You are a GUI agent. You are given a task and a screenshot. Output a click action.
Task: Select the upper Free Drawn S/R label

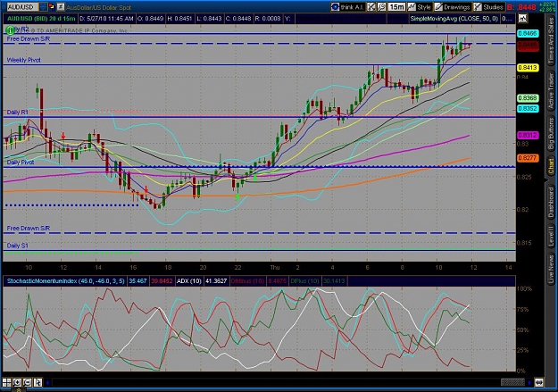29,38
